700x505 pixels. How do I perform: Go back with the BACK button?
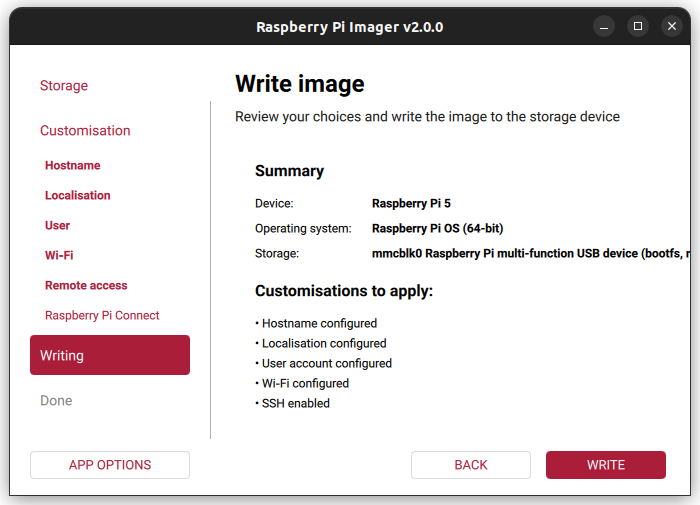[471, 465]
